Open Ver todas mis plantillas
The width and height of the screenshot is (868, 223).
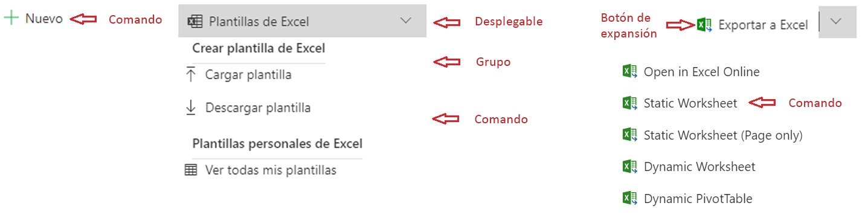click(x=271, y=170)
